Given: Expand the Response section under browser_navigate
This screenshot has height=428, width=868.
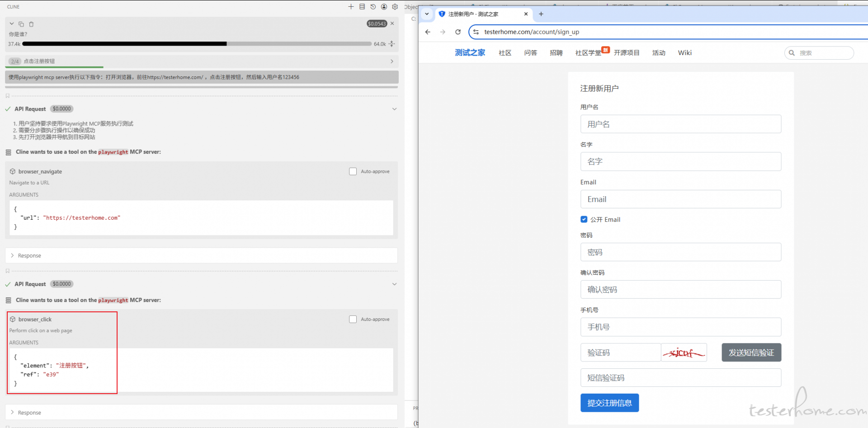Looking at the screenshot, I should [x=29, y=256].
